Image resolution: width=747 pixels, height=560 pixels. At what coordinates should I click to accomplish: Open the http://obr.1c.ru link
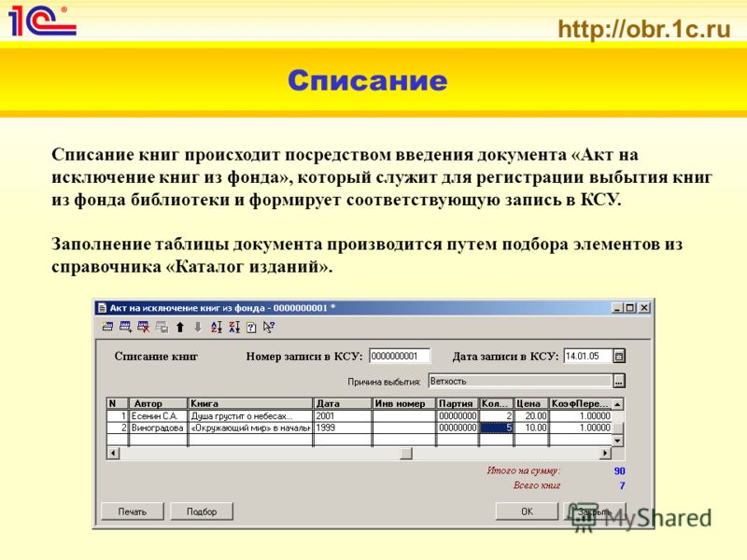click(644, 29)
